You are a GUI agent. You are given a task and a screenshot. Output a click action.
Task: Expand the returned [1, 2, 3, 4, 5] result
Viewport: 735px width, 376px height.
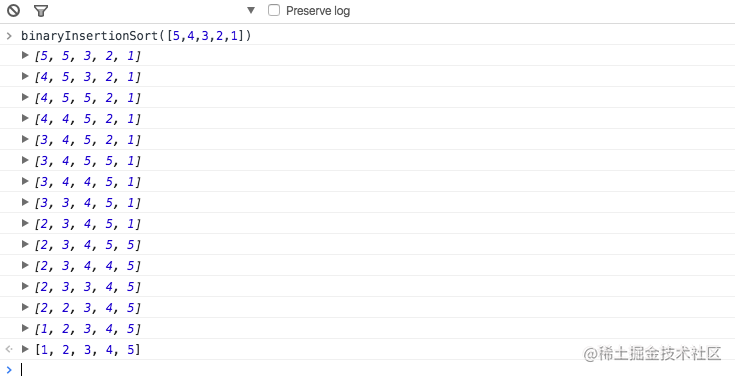tap(25, 349)
